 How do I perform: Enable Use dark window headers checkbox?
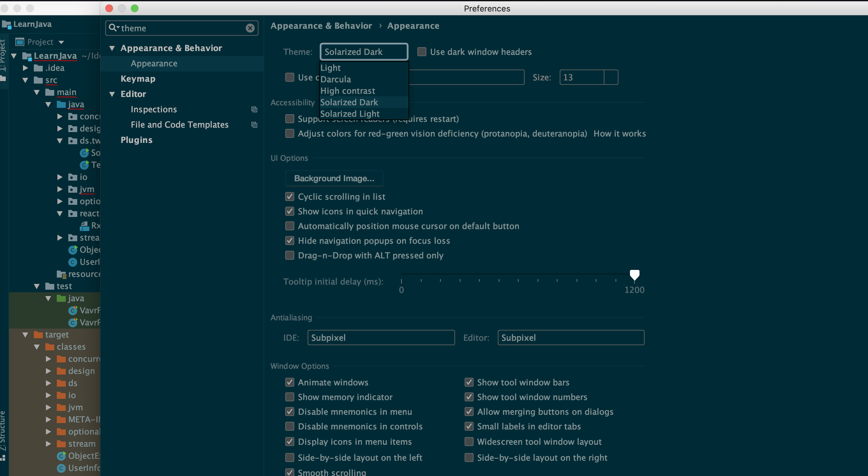422,52
